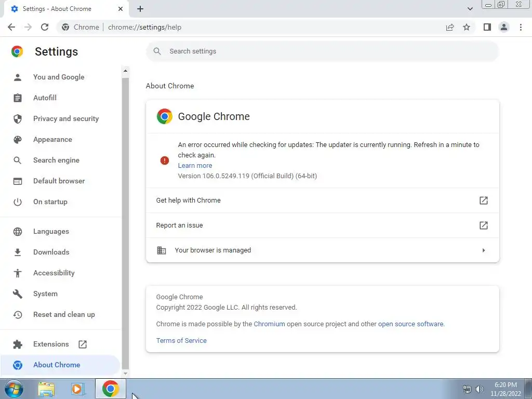Bookmark this tab with the star icon
This screenshot has width=532, height=399.
(x=467, y=27)
